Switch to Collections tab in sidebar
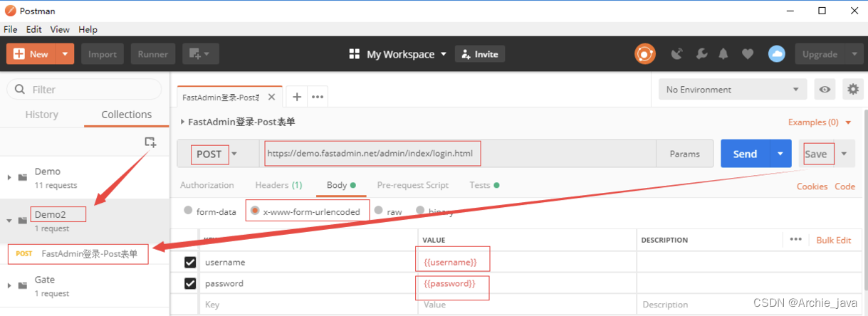The width and height of the screenshot is (868, 316). (127, 115)
